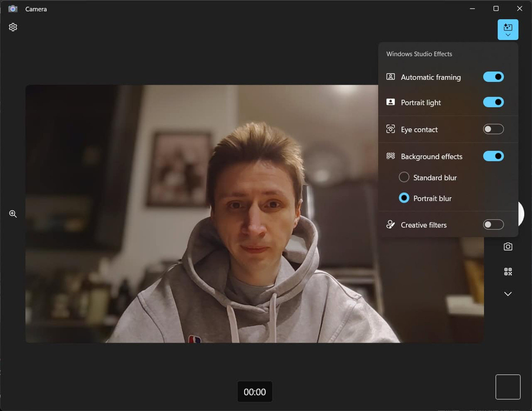The height and width of the screenshot is (411, 532).
Task: Click the Automatic framing label
Action: pyautogui.click(x=431, y=77)
